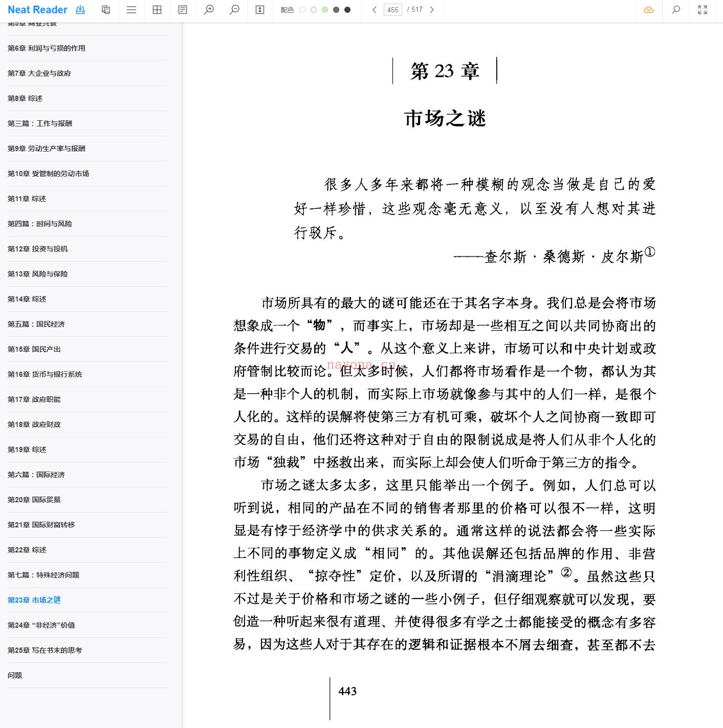The image size is (723, 728).
Task: Click the chapter title 市场之谜
Action: [445, 118]
